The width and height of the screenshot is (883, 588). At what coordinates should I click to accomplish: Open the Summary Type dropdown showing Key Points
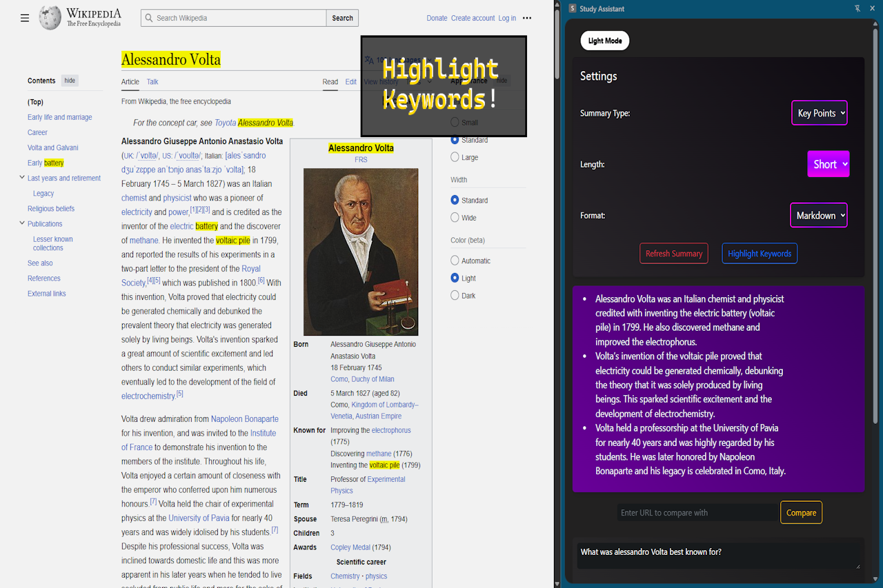(819, 113)
